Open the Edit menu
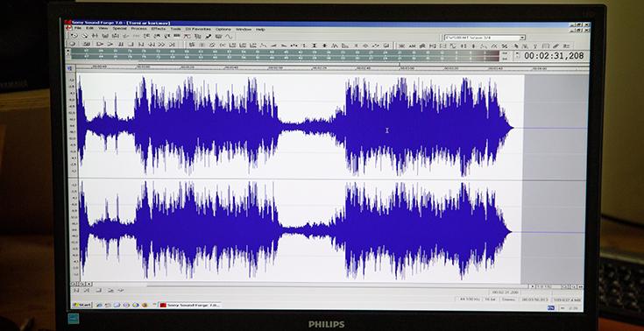Image resolution: width=644 pixels, height=331 pixels. 89,29
